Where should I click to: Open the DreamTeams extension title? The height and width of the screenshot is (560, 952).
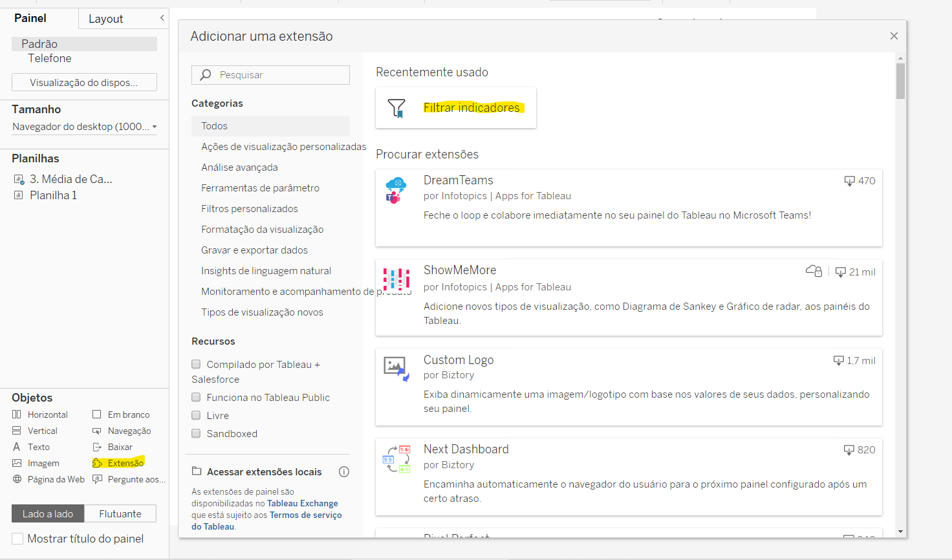click(458, 180)
